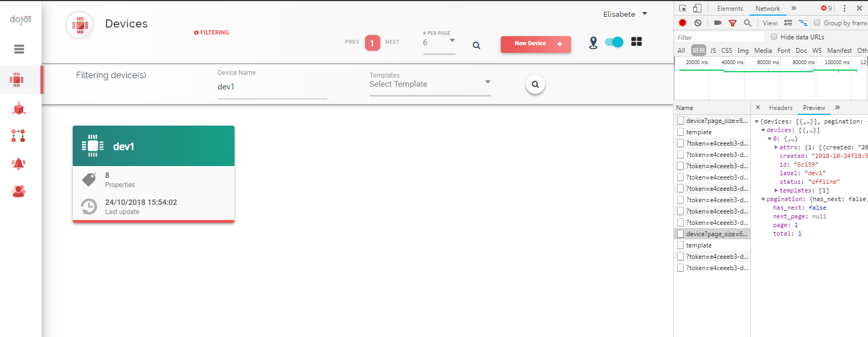Image resolution: width=868 pixels, height=337 pixels.
Task: Filter requests by Img type
Action: tap(743, 50)
